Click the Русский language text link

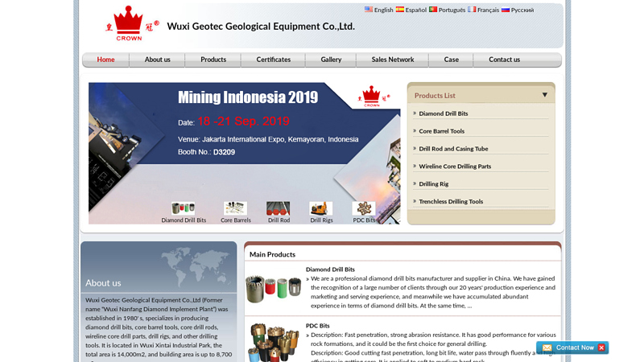click(522, 10)
